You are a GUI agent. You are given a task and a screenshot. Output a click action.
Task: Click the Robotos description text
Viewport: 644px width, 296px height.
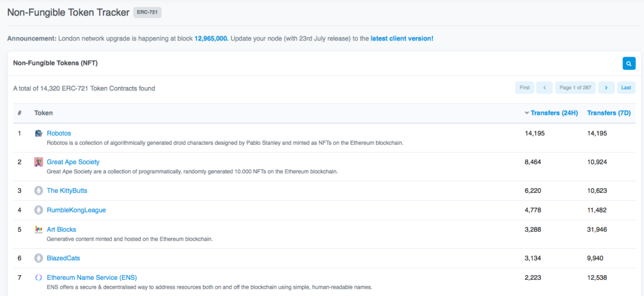click(x=225, y=143)
